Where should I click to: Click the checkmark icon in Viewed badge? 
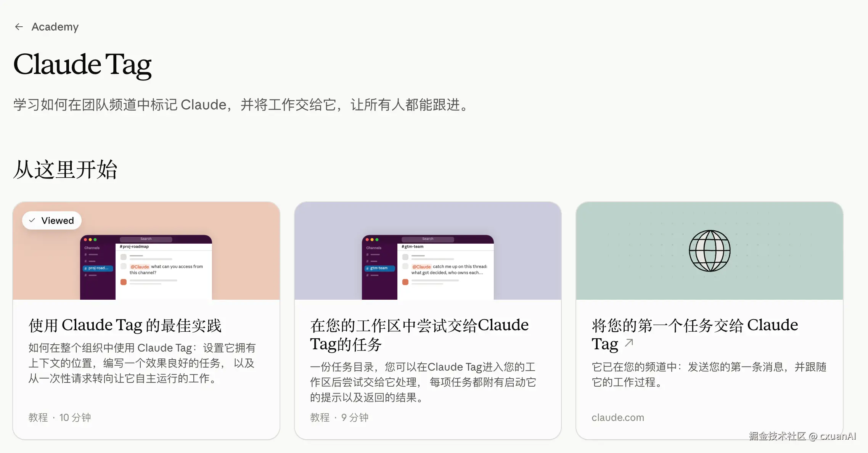[32, 220]
